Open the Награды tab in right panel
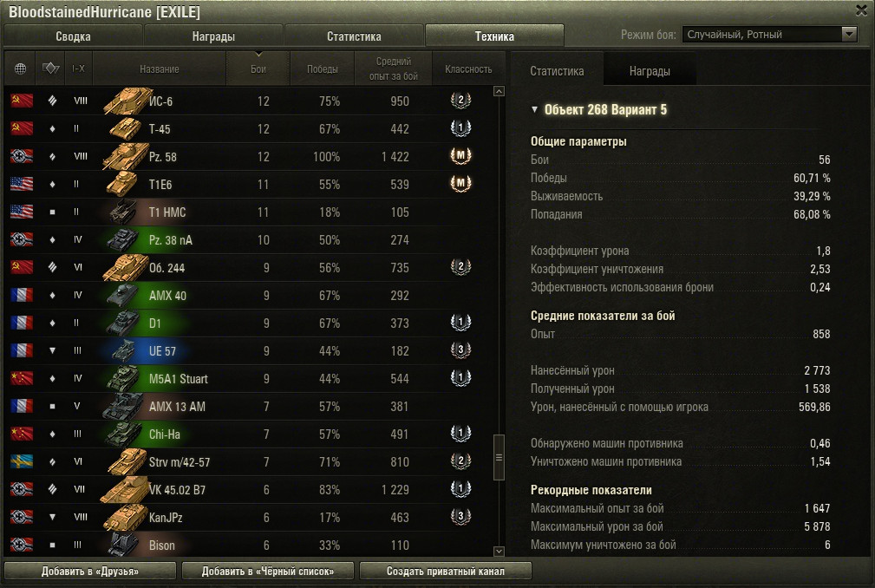Image resolution: width=875 pixels, height=588 pixels. click(650, 71)
